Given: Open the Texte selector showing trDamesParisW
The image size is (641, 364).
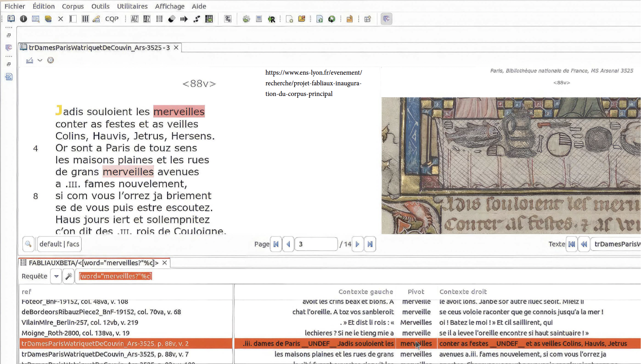Looking at the screenshot, I should (617, 244).
